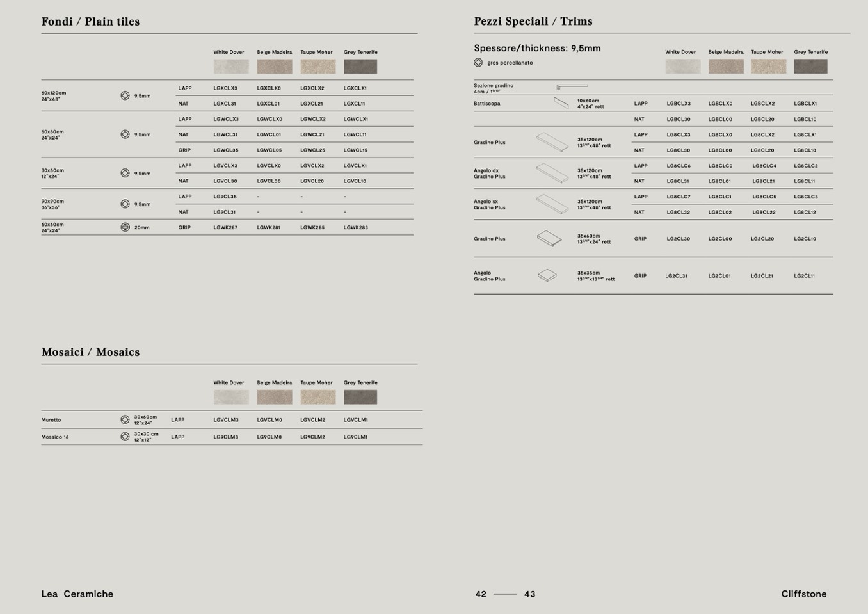Select the Taupe Moher swatch in Trims
Image resolution: width=868 pixels, height=614 pixels.
768,67
